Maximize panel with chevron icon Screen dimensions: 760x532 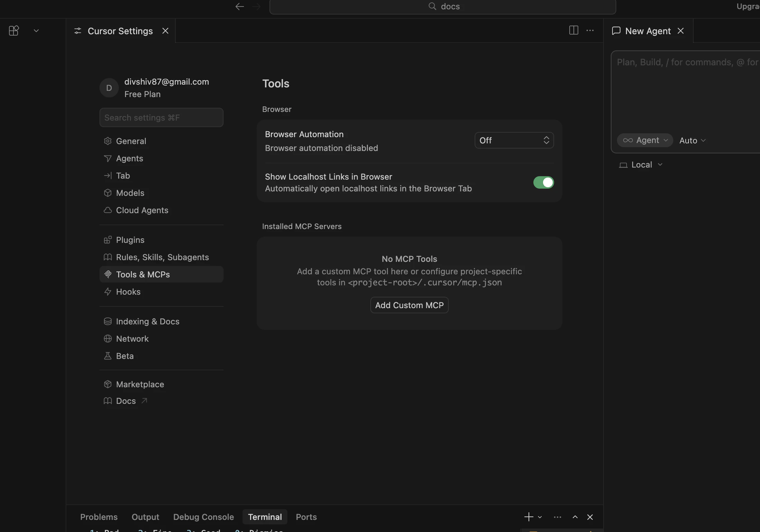[x=575, y=517]
